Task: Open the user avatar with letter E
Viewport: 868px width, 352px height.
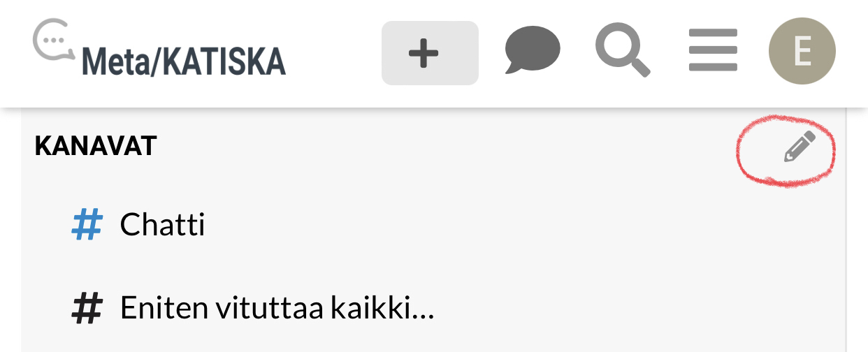Action: (x=802, y=51)
